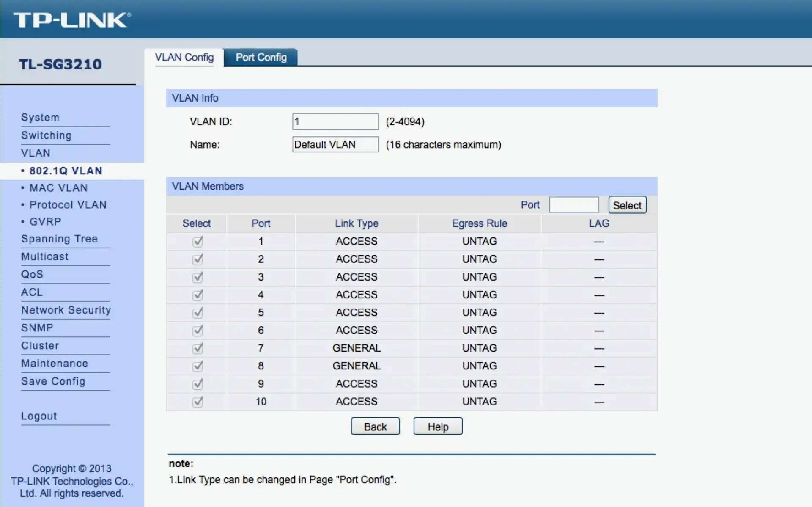Expand the Network Security sidebar section

pyautogui.click(x=66, y=310)
